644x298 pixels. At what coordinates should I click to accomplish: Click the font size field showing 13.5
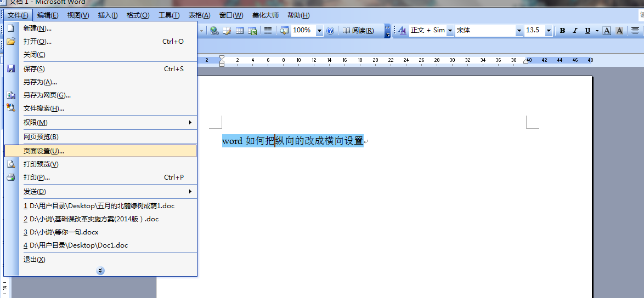(535, 30)
